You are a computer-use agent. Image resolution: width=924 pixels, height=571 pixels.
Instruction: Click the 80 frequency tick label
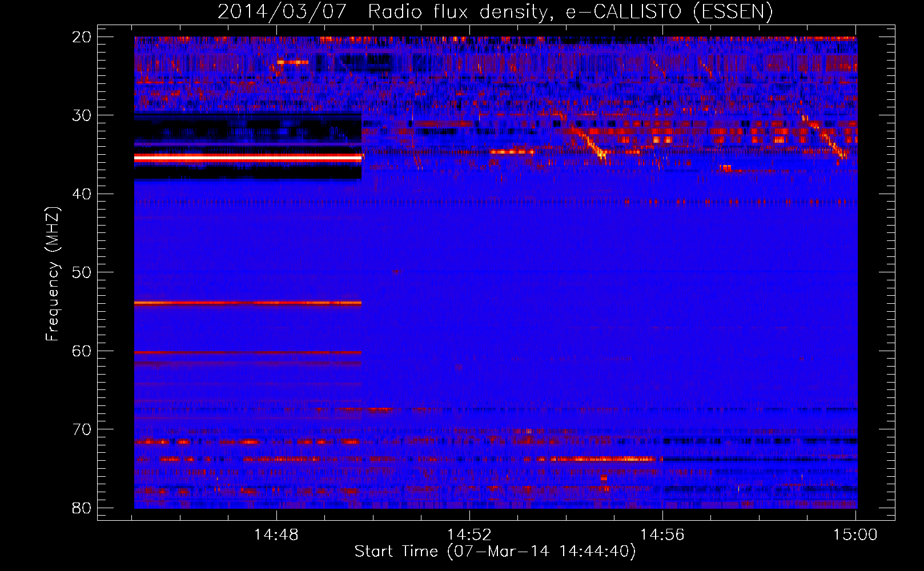pyautogui.click(x=82, y=508)
